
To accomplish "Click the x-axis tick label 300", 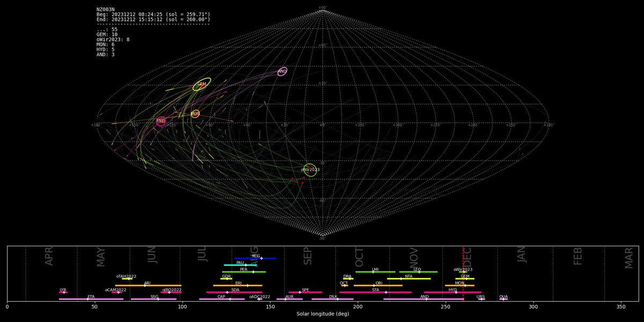I will coord(533,307).
